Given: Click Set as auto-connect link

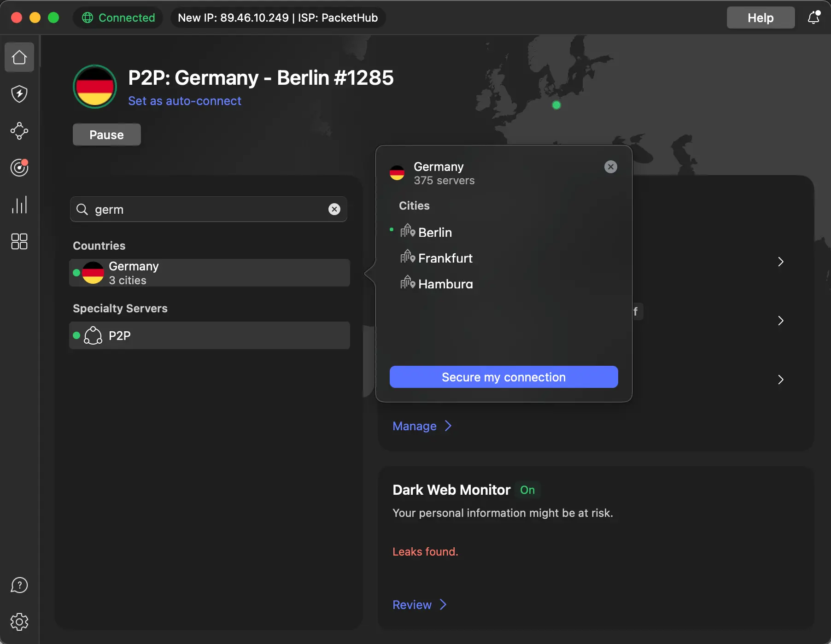Looking at the screenshot, I should (184, 101).
